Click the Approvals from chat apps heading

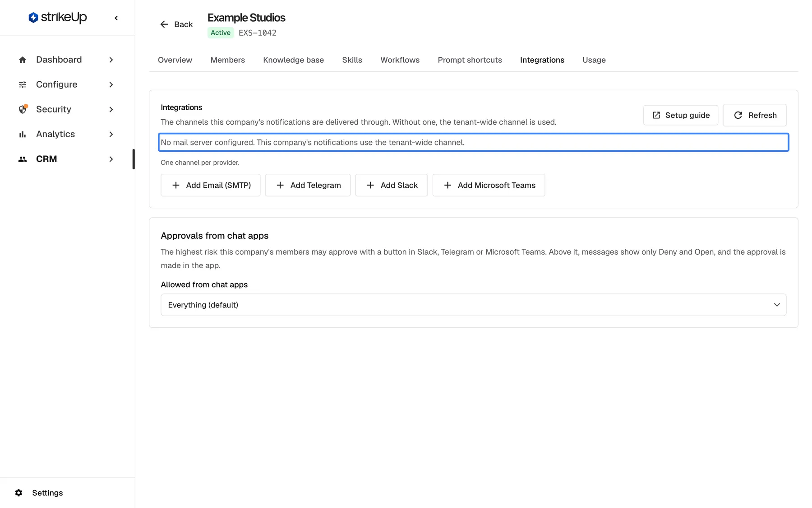(215, 236)
